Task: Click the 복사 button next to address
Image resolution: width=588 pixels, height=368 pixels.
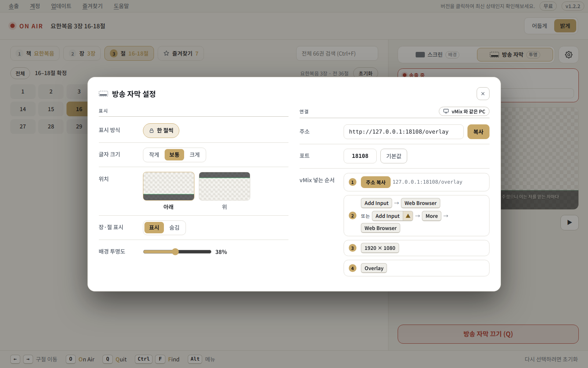Action: [478, 132]
